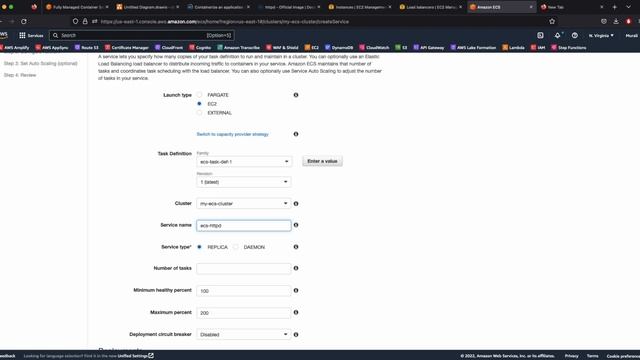This screenshot has height=360, width=640.
Task: Open Privacy link in footer
Action: (571, 356)
